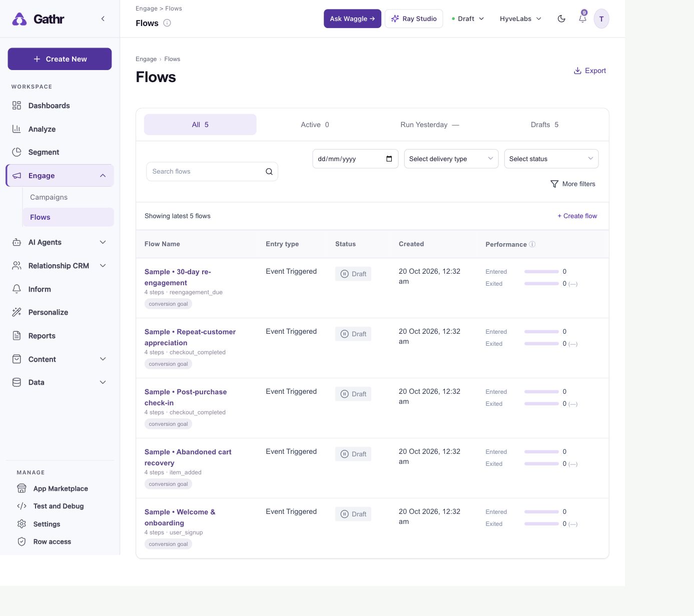The image size is (694, 616).
Task: Open the Select delivery type dropdown
Action: click(x=451, y=159)
